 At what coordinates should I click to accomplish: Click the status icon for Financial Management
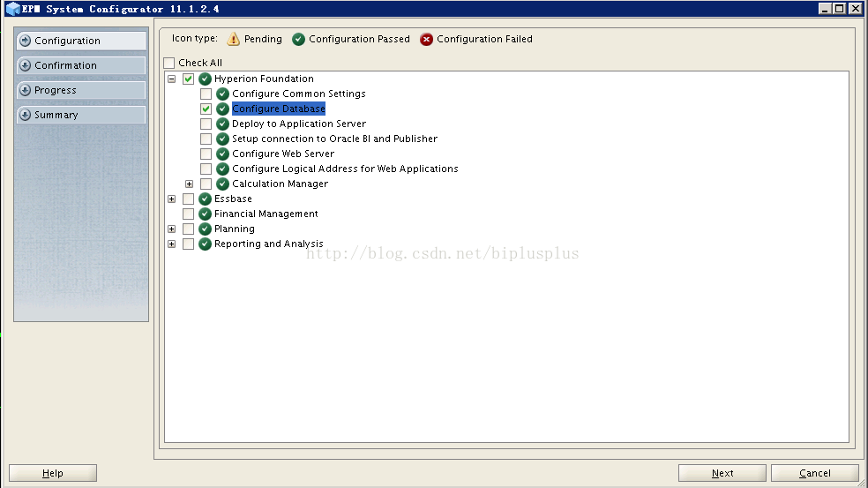click(205, 214)
